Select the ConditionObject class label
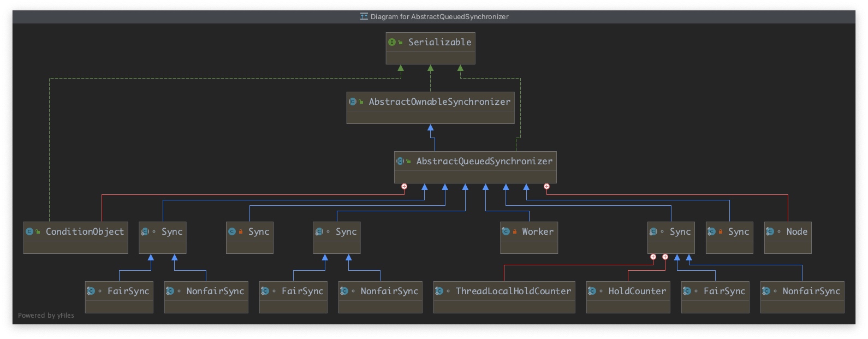Image resolution: width=868 pixels, height=339 pixels. pos(85,231)
